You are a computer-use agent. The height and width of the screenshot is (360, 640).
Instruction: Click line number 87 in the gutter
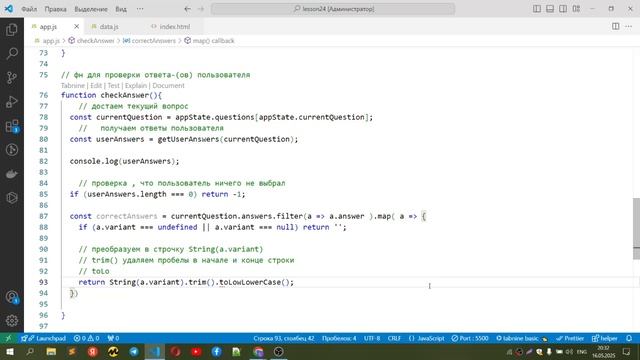click(43, 216)
